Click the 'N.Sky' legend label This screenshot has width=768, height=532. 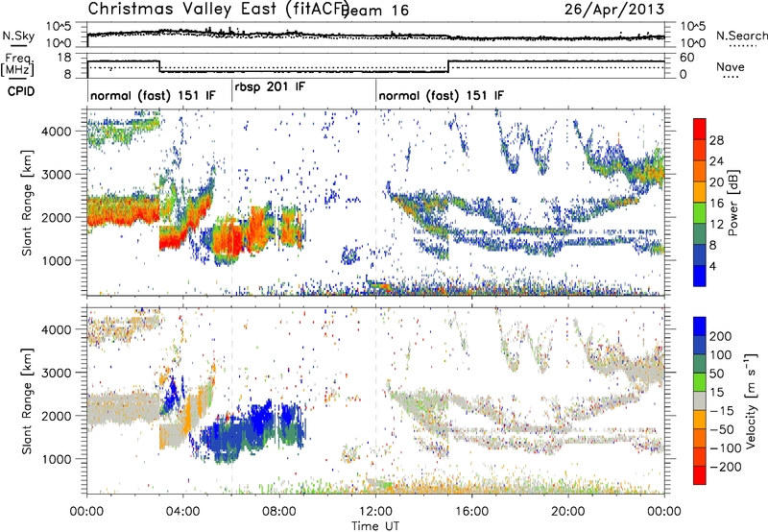(18, 36)
